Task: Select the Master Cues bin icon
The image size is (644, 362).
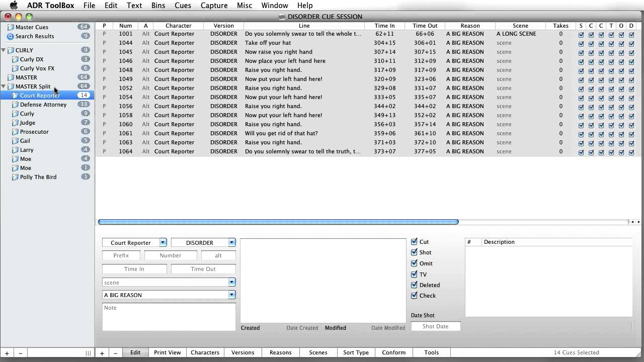Action: (x=10, y=27)
